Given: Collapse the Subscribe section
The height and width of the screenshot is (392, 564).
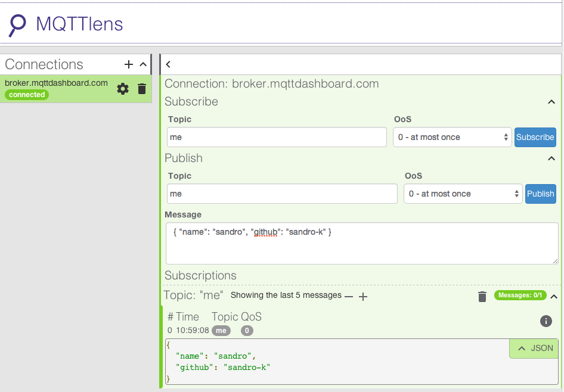Looking at the screenshot, I should (551, 102).
